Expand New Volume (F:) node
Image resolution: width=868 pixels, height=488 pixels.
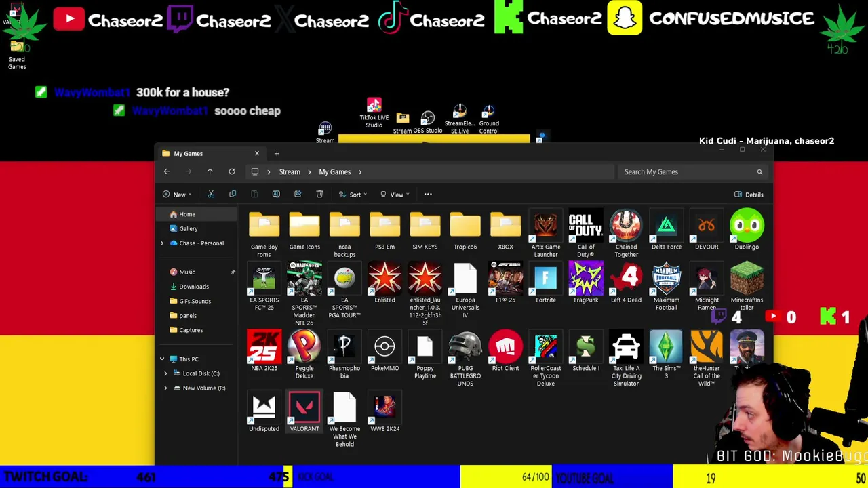point(165,388)
